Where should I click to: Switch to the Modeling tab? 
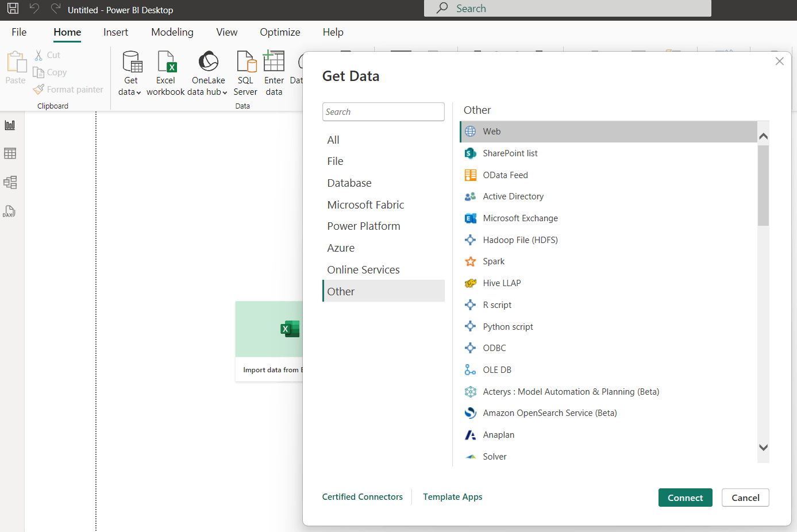[x=172, y=32]
